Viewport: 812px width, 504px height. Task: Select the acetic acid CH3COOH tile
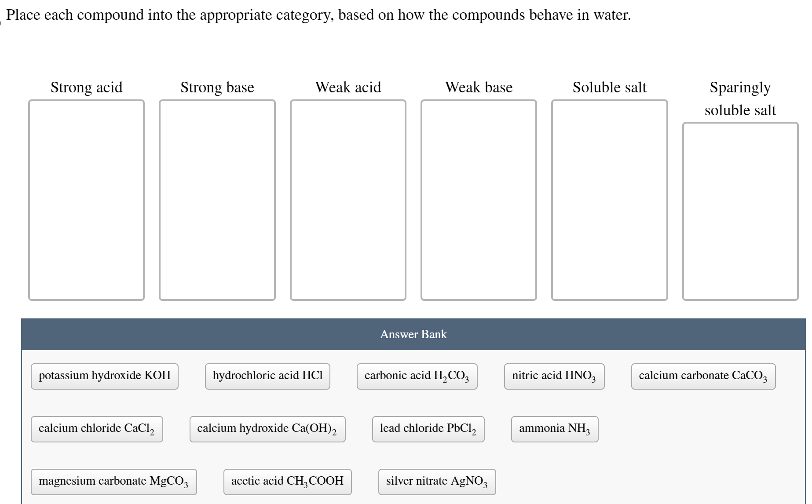pos(287,482)
